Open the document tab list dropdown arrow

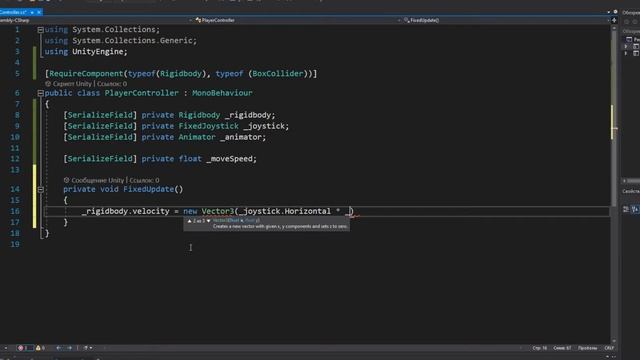(609, 12)
